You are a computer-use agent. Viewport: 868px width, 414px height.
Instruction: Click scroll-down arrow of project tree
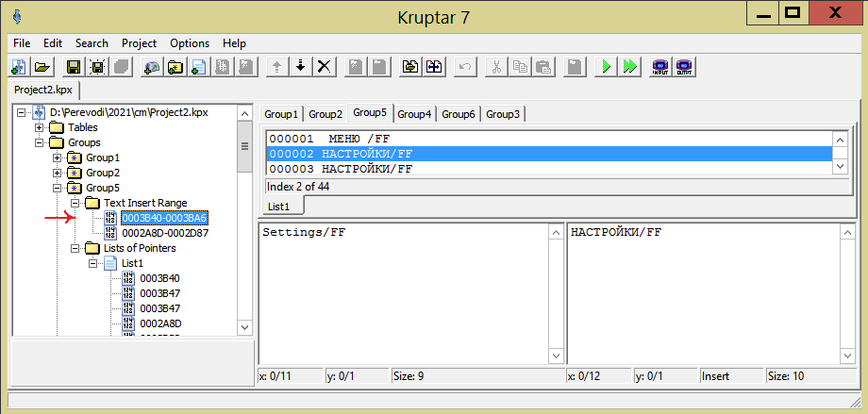[244, 327]
